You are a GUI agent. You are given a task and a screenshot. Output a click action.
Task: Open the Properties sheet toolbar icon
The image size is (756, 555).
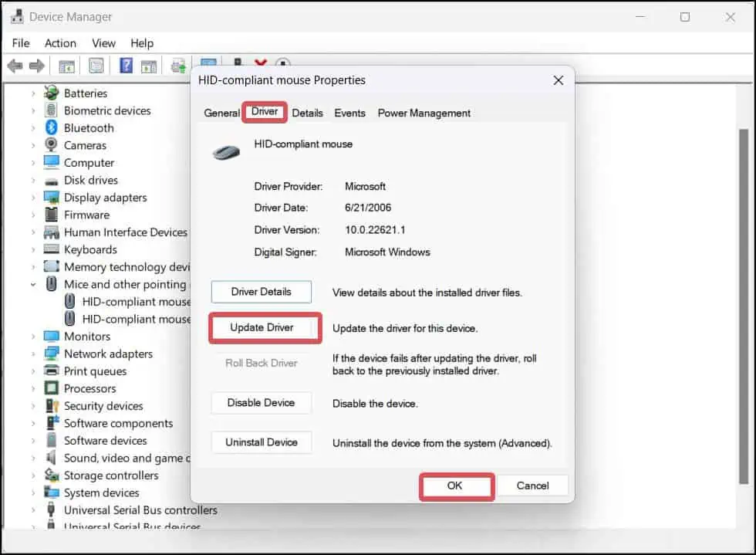pyautogui.click(x=96, y=66)
